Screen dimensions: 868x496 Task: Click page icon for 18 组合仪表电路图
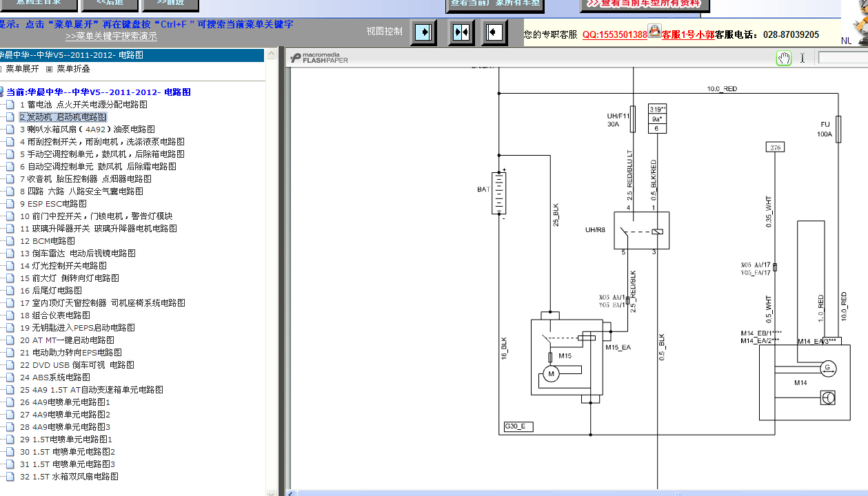pyautogui.click(x=10, y=316)
